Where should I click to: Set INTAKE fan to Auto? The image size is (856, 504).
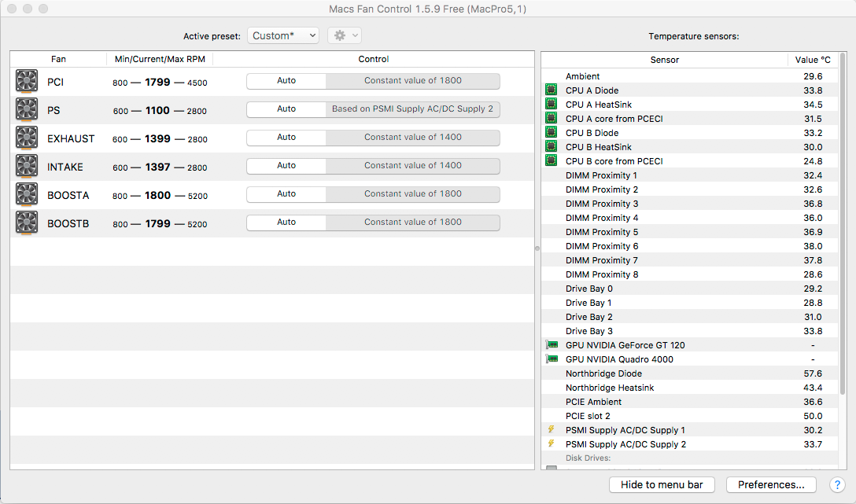coord(286,166)
